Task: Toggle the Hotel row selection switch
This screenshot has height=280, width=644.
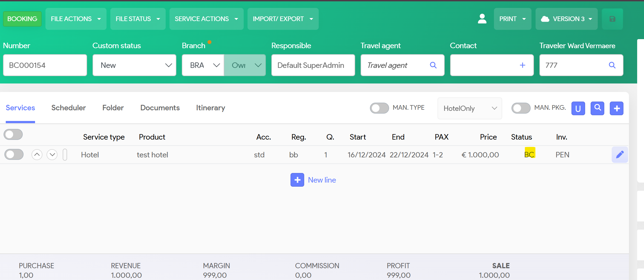Action: pos(14,155)
